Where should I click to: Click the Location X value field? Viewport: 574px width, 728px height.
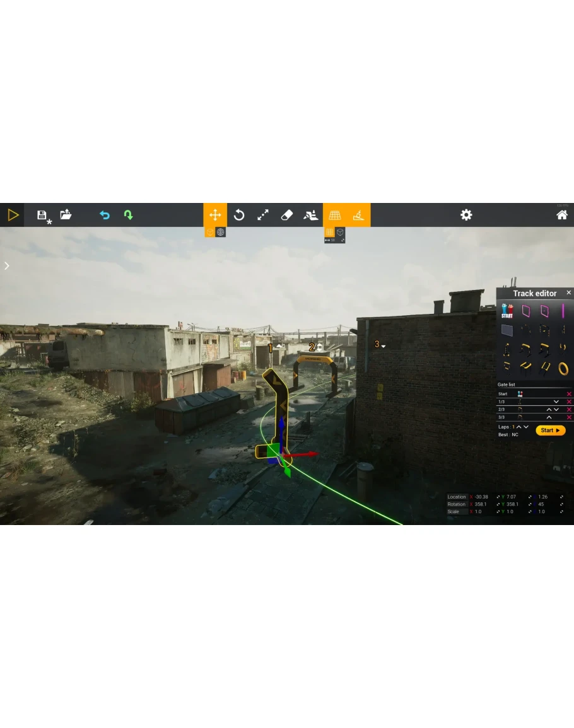click(x=481, y=497)
